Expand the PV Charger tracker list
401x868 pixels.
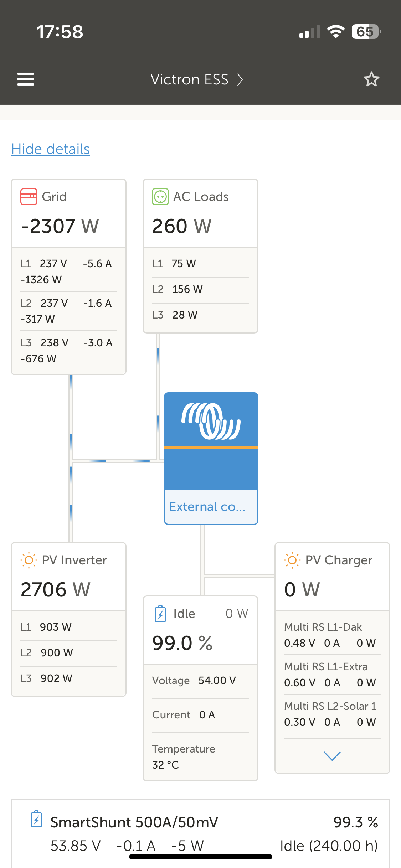point(332,756)
